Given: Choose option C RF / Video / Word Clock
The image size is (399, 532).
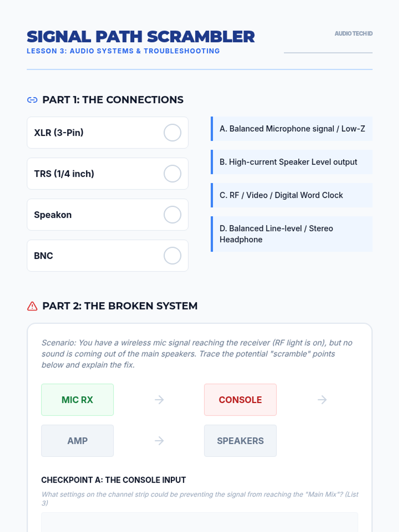Looking at the screenshot, I should (292, 195).
